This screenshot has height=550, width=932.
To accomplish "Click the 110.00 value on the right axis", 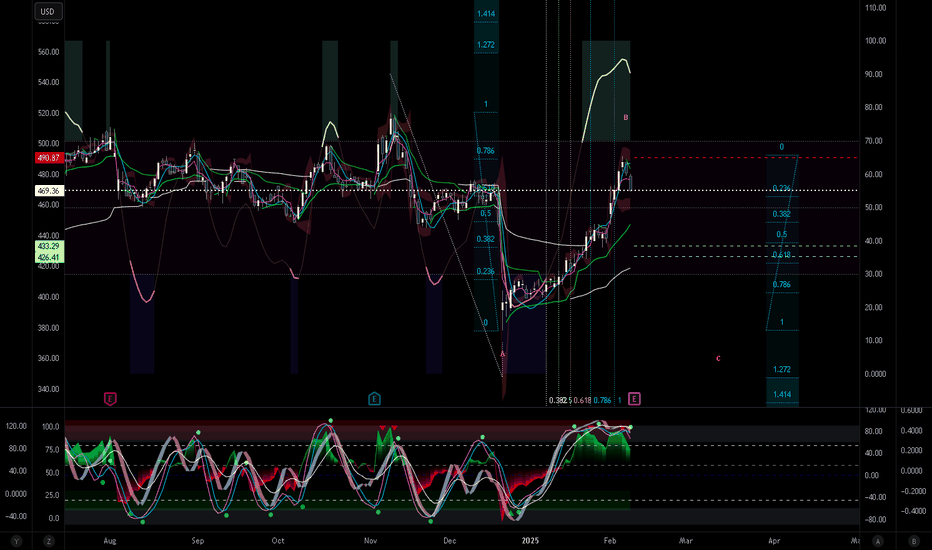I will click(875, 8).
